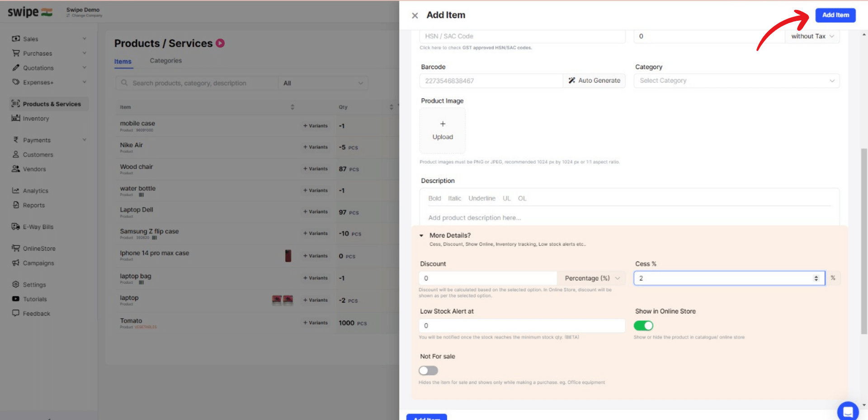Image resolution: width=868 pixels, height=420 pixels.
Task: Click the OnlineStore cart icon
Action: [16, 248]
